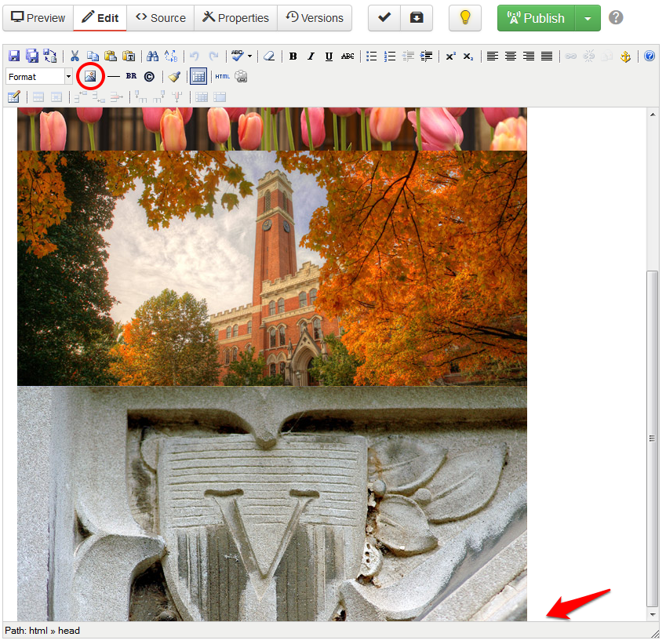Image resolution: width=666 pixels, height=644 pixels.
Task: Toggle table guidelines visibility button
Action: 198,77
